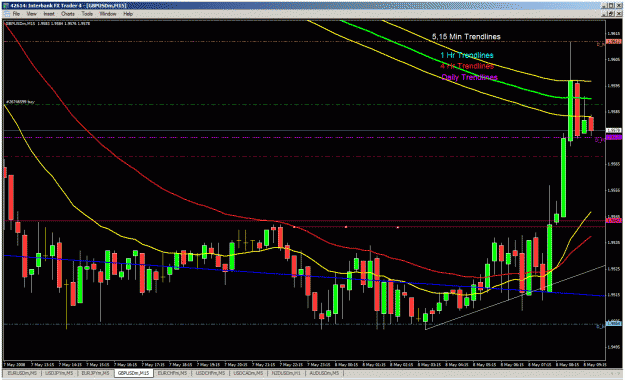
Task: Open the Help menu
Action: pos(128,14)
